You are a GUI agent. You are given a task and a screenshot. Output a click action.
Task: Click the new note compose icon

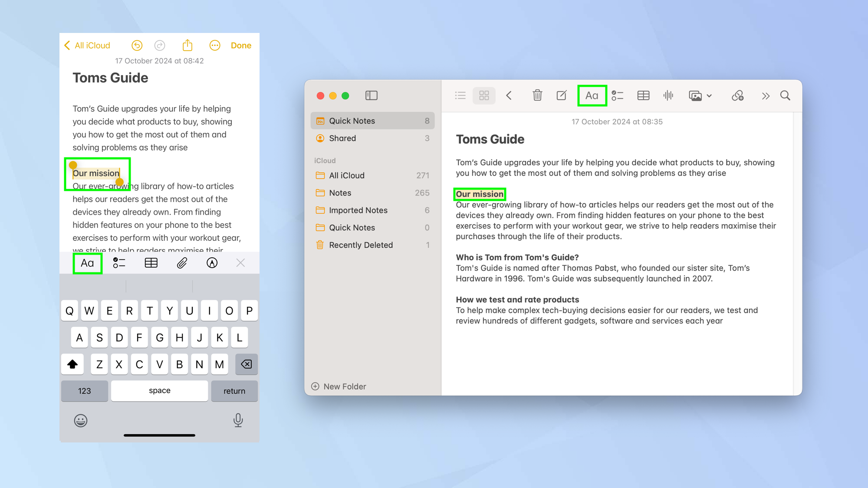[x=562, y=96]
